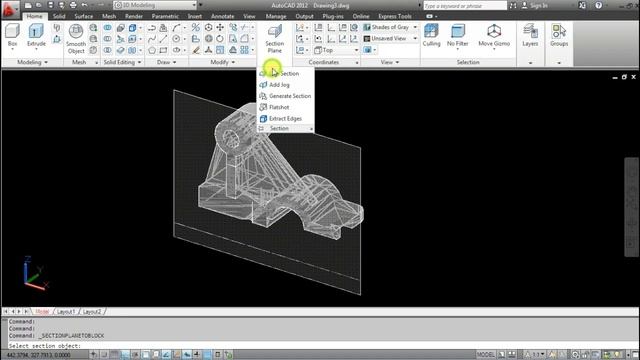
Task: Toggle MODEL space button in status bar
Action: 486,354
